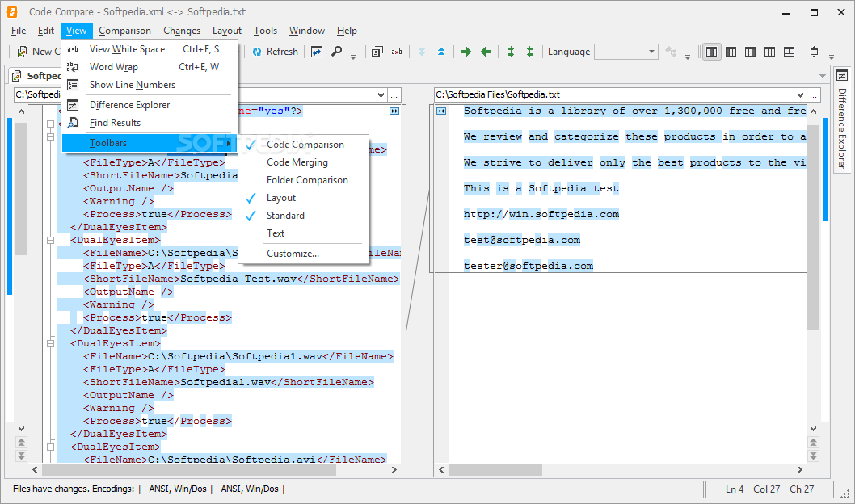Image resolution: width=855 pixels, height=504 pixels.
Task: Click left pane bottom double-up arrow button
Action: click(21, 443)
